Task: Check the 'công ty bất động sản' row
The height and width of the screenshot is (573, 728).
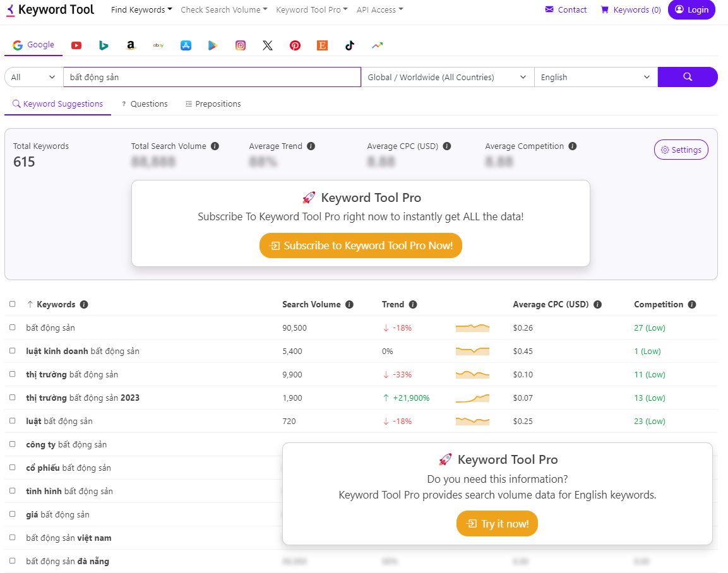Action: coord(13,444)
